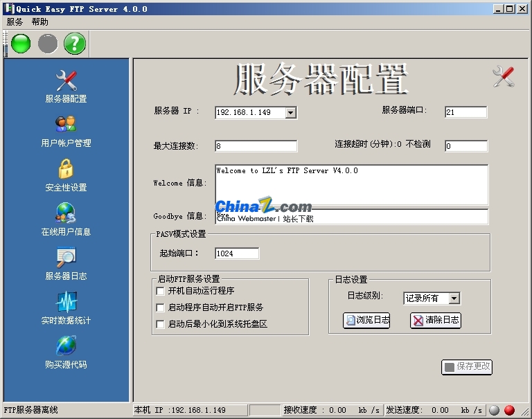Minimize the Quick Easy FTP Server window

tap(498, 9)
